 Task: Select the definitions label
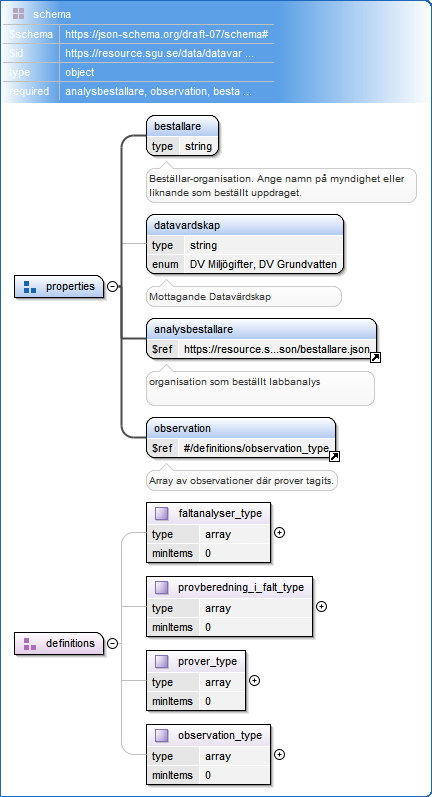[70, 643]
